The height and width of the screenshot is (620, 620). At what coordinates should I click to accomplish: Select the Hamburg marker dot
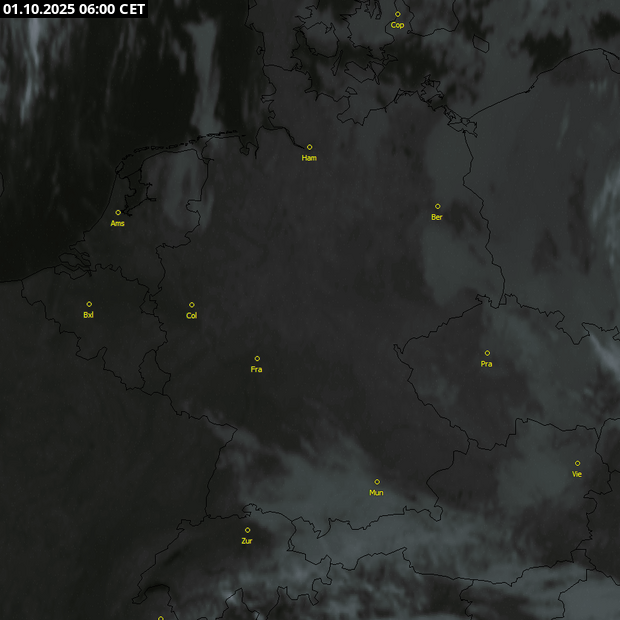pos(309,147)
